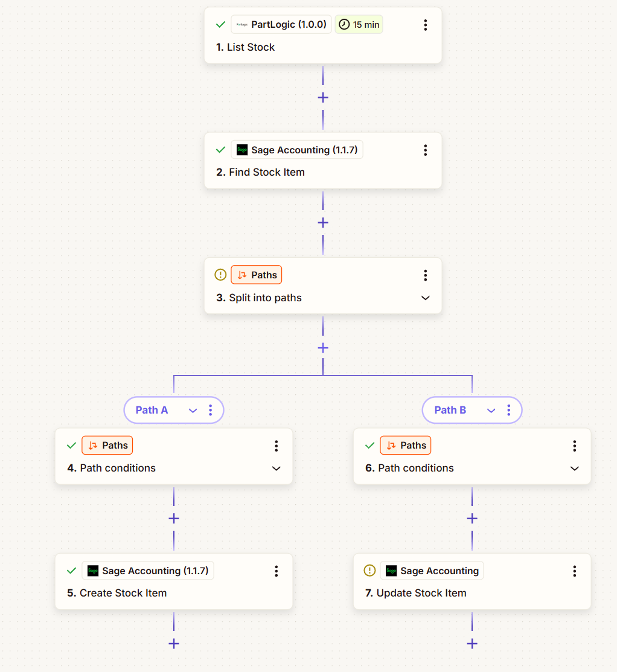
Task: Click the warning icon on Split into paths
Action: point(220,274)
